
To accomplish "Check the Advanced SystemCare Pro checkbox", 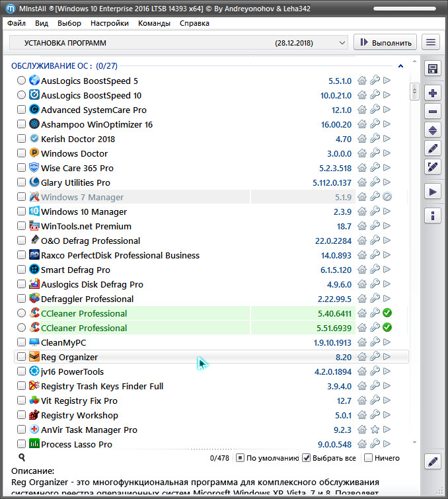I will pyautogui.click(x=22, y=110).
